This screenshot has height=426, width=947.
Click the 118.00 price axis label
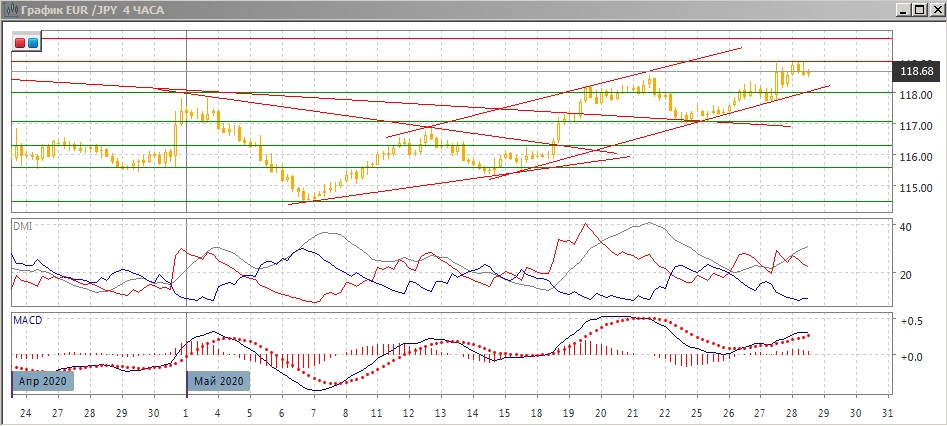pyautogui.click(x=916, y=96)
